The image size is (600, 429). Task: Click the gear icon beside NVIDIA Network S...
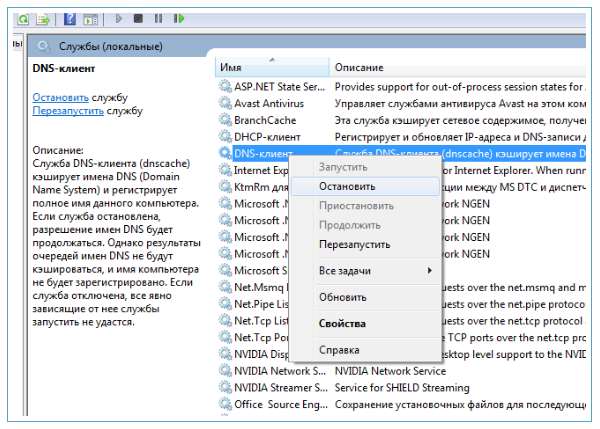(225, 370)
